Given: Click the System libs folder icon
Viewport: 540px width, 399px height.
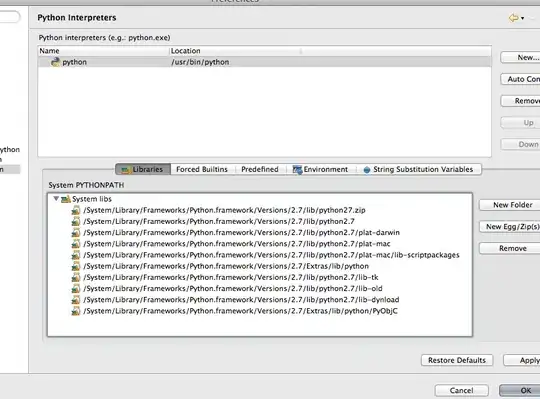Looking at the screenshot, I should click(66, 199).
